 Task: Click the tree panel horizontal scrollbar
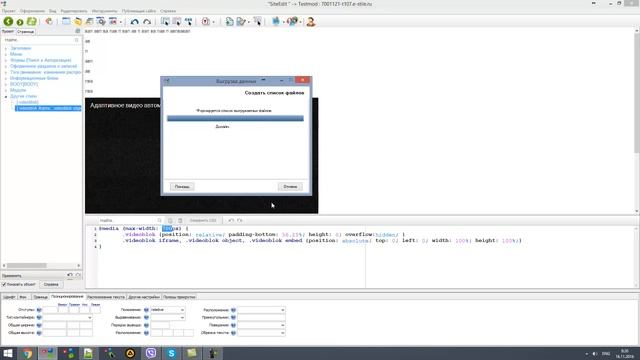tap(41, 266)
